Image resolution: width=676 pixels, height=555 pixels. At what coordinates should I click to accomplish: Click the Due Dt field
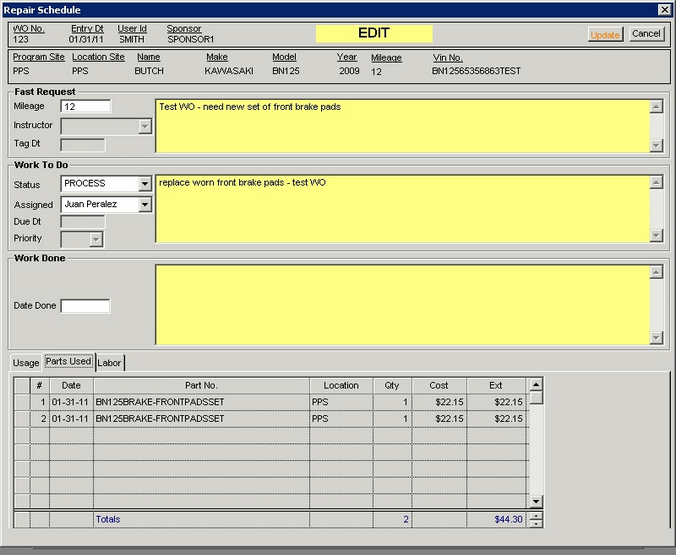[x=82, y=222]
